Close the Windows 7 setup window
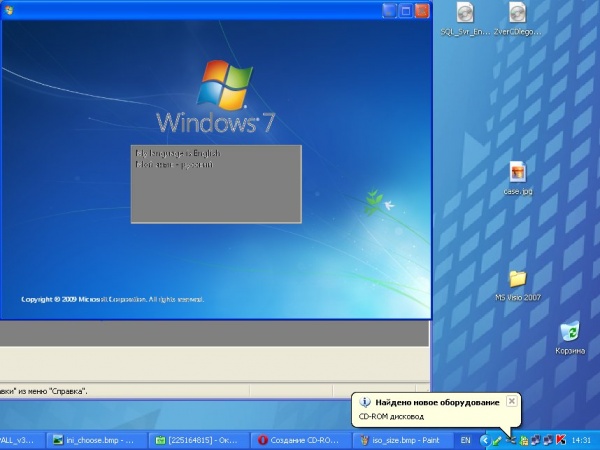The height and width of the screenshot is (450, 600). [422, 11]
